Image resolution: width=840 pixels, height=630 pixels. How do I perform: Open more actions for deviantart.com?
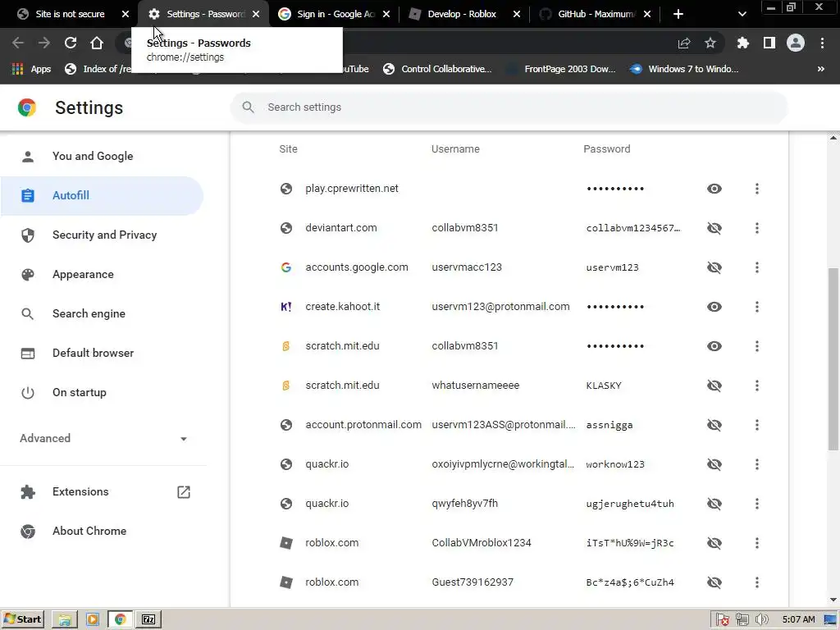pyautogui.click(x=756, y=228)
